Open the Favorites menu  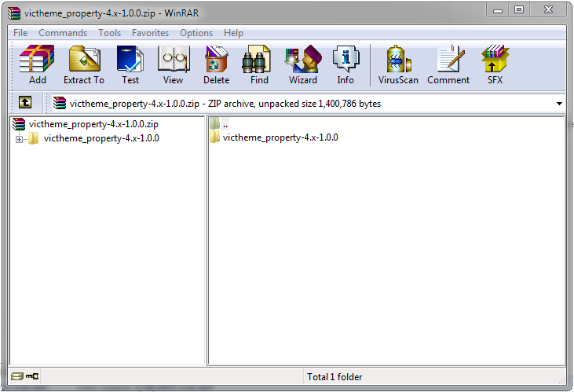[150, 33]
